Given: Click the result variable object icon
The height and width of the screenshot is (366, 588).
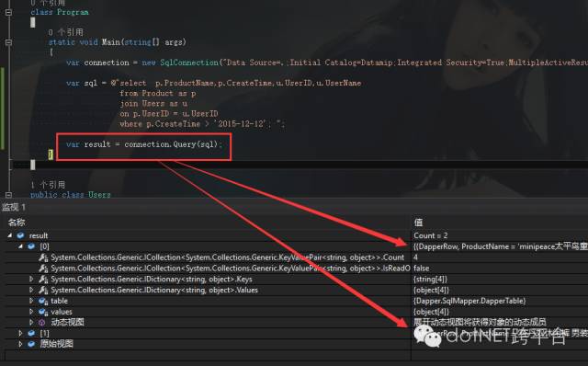Looking at the screenshot, I should (x=20, y=235).
